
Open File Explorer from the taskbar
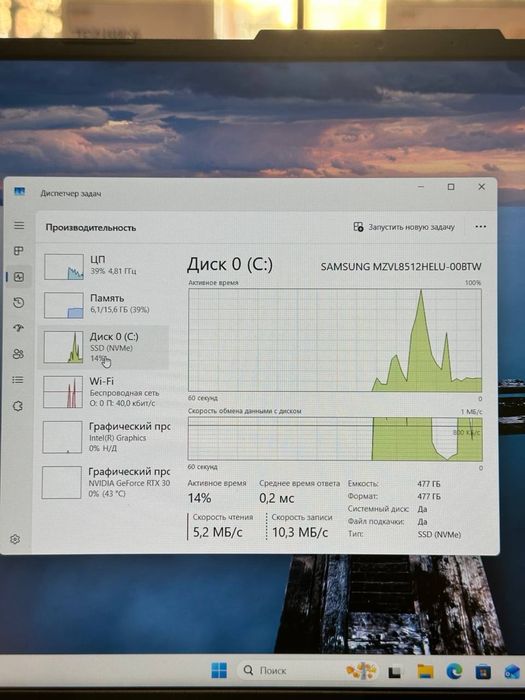pos(425,671)
